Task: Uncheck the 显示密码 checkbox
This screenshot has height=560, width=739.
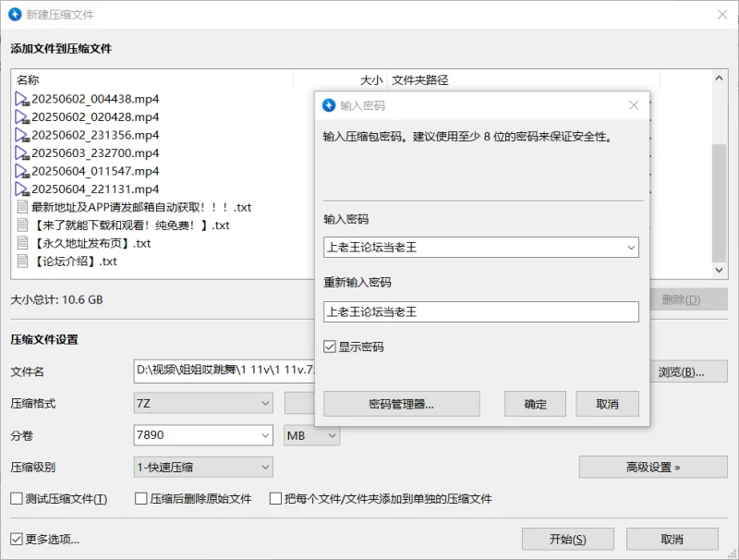Action: click(x=330, y=347)
